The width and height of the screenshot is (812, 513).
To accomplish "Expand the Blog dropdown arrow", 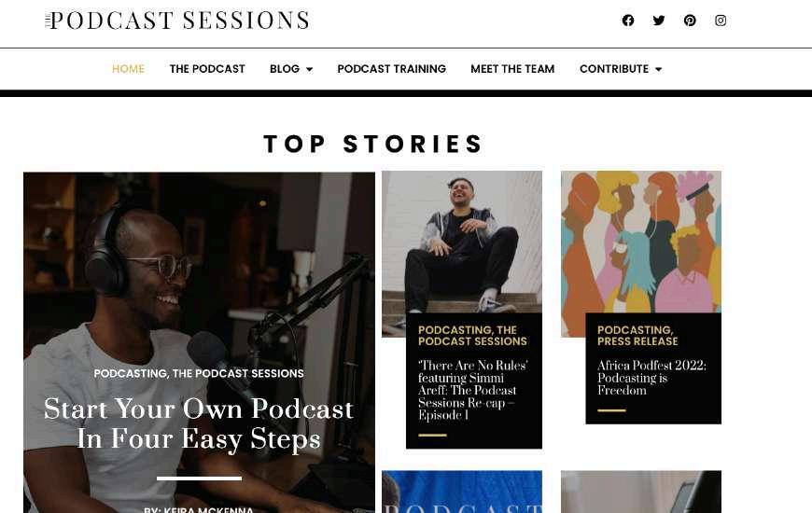I will (x=310, y=69).
